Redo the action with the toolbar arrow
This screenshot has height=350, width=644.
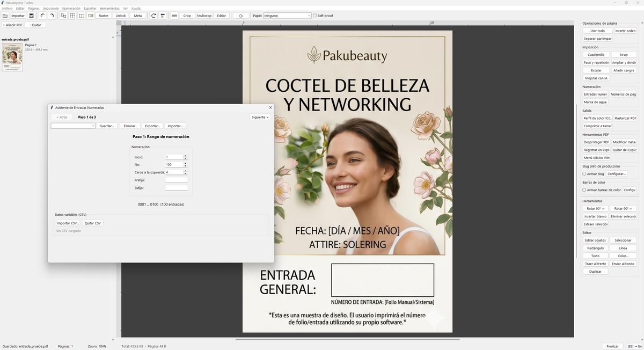click(52, 16)
